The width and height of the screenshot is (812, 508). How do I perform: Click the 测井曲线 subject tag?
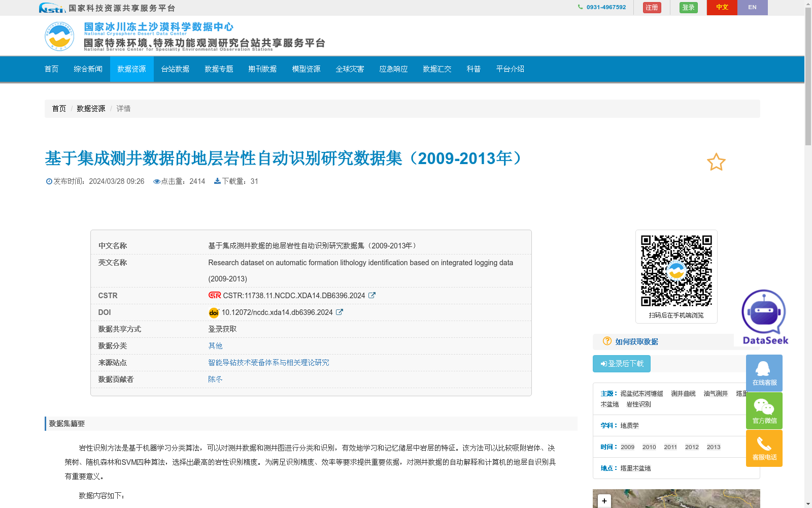coord(683,394)
